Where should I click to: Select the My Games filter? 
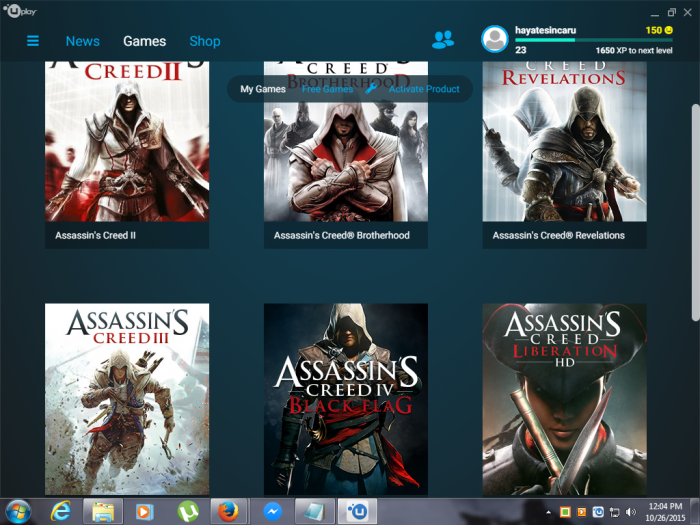[x=263, y=89]
